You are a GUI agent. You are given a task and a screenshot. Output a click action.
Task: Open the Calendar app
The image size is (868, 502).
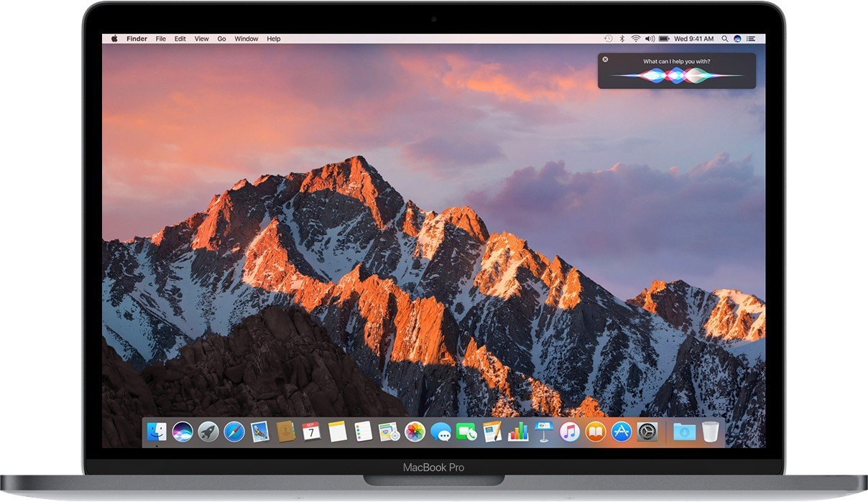(313, 432)
